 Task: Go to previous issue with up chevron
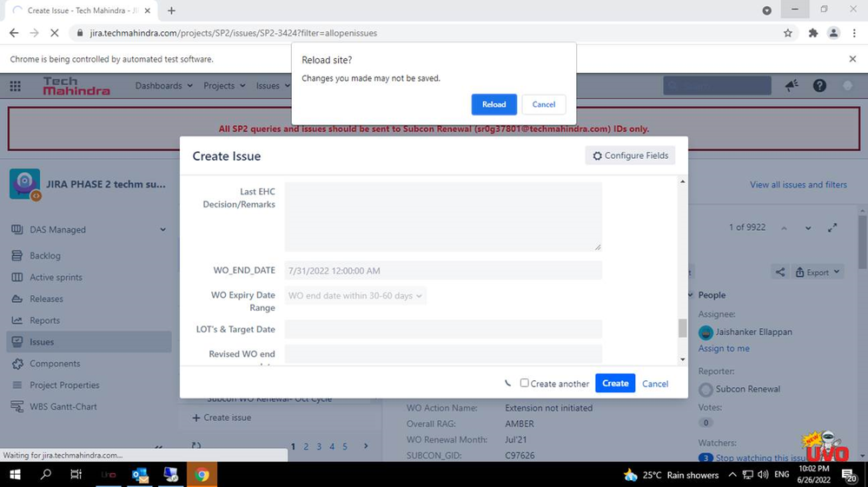tap(784, 227)
